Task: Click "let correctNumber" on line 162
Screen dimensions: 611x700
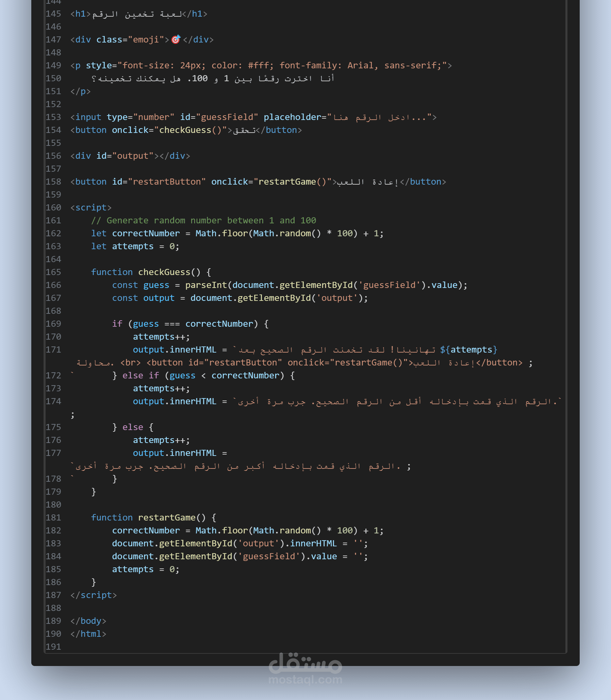Action: pyautogui.click(x=135, y=234)
